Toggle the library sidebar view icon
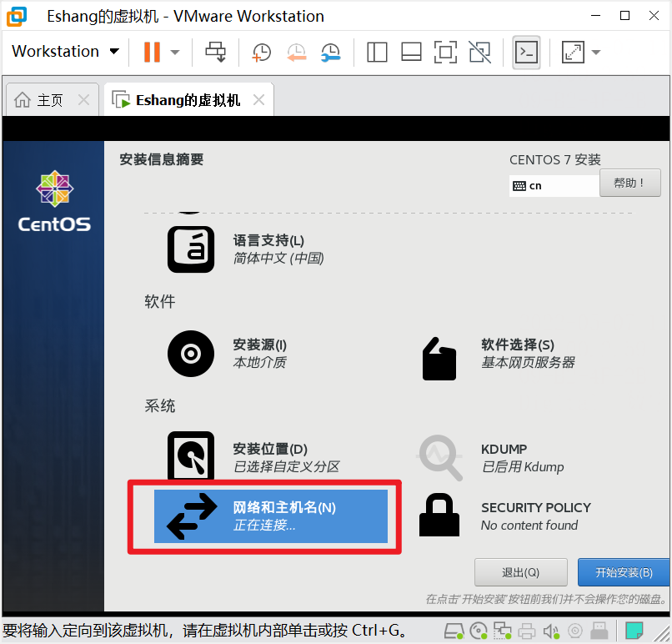Viewport: 672px width, 644px height. coord(377,52)
